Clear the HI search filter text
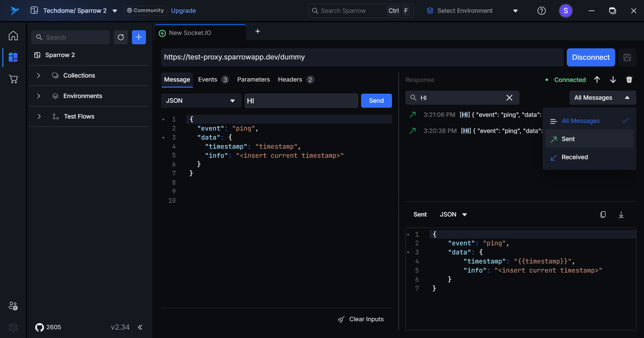Viewport: 644px width, 338px height. (509, 98)
